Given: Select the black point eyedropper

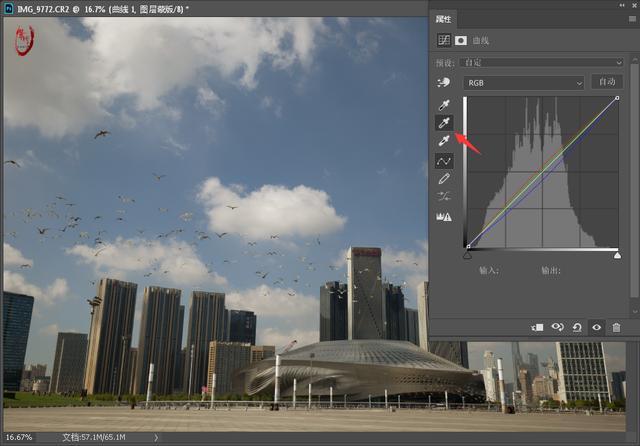Looking at the screenshot, I should click(x=445, y=105).
